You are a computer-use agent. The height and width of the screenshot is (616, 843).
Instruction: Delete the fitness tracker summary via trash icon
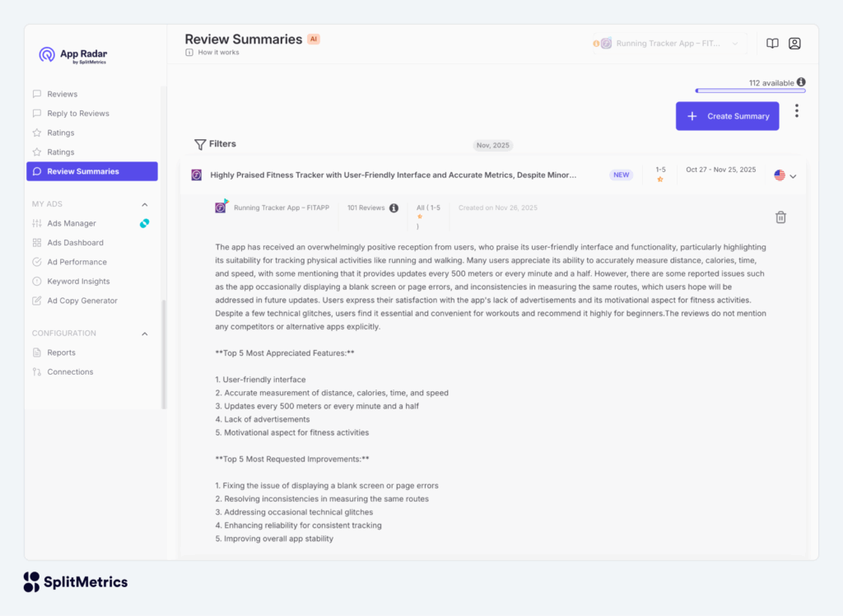[780, 217]
